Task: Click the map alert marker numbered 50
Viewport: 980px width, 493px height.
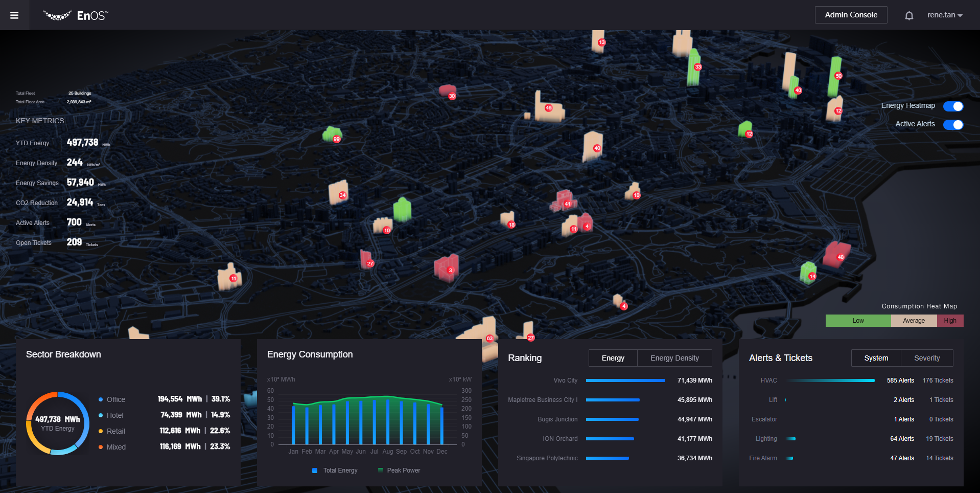Action: pos(838,76)
